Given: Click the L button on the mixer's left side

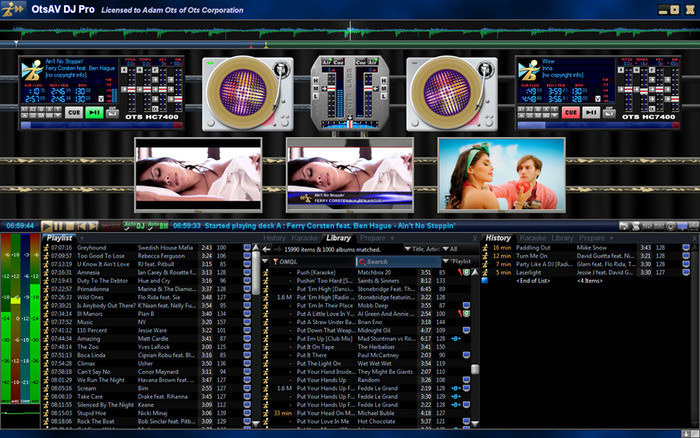Looking at the screenshot, I should coord(316,96).
